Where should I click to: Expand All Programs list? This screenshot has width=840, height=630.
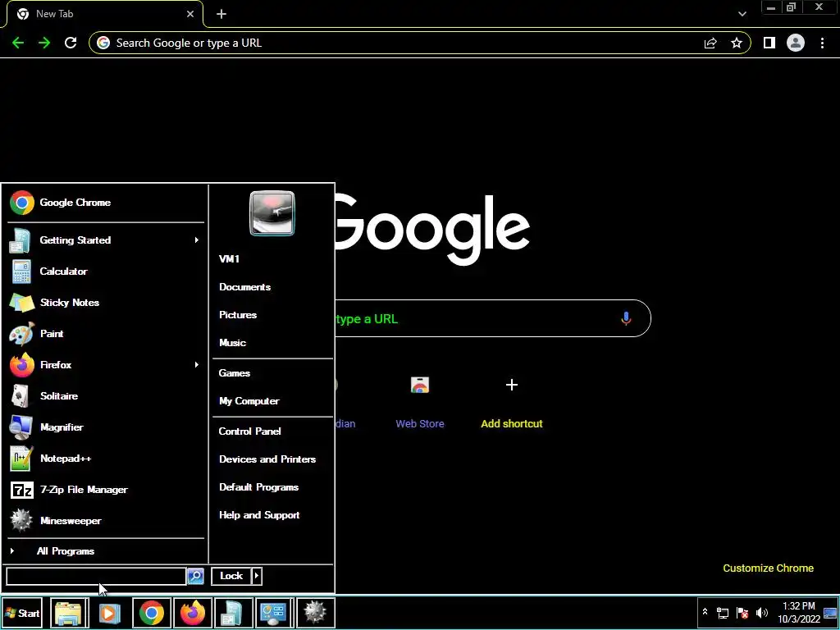(x=106, y=550)
